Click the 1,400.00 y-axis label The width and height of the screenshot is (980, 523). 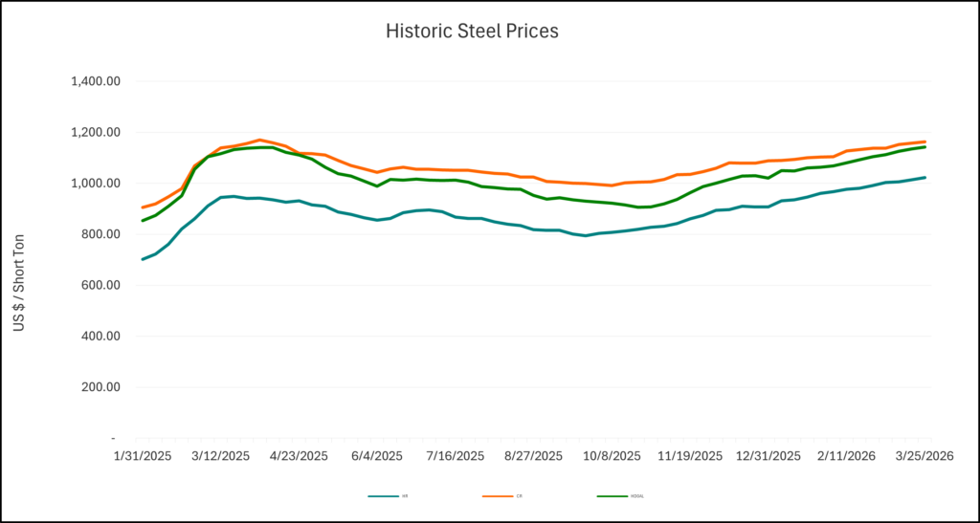pyautogui.click(x=96, y=81)
